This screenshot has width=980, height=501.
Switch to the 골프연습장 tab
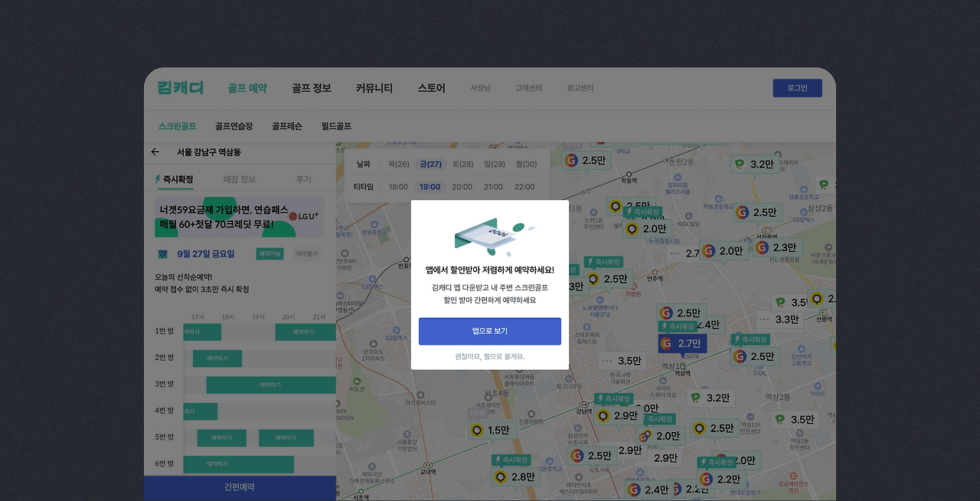pyautogui.click(x=234, y=126)
